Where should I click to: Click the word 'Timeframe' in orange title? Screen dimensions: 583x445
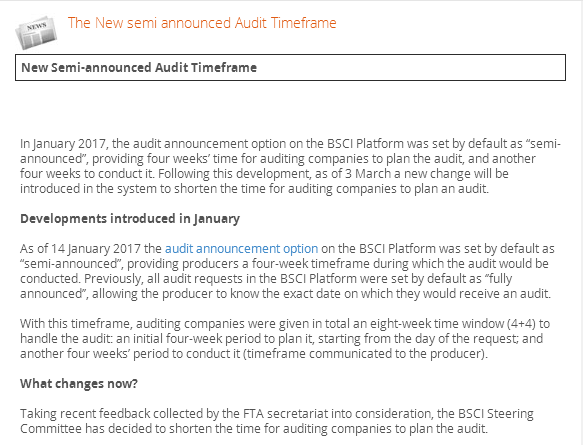(303, 23)
